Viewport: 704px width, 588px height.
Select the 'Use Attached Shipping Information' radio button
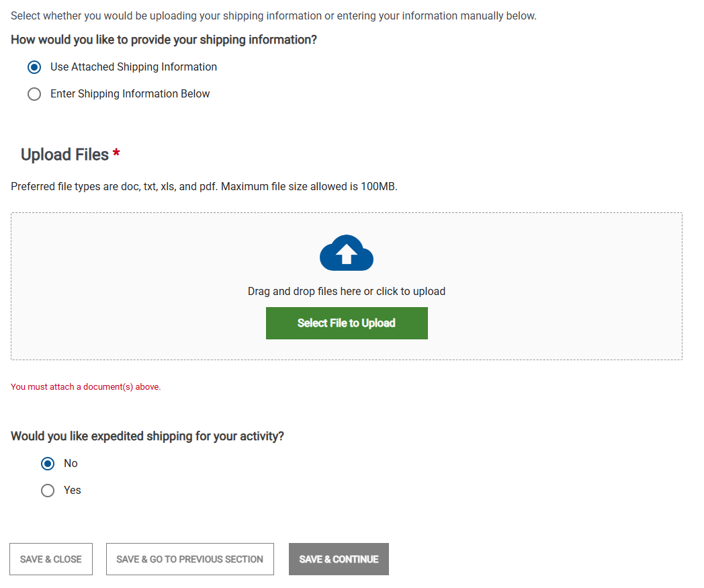coord(34,67)
